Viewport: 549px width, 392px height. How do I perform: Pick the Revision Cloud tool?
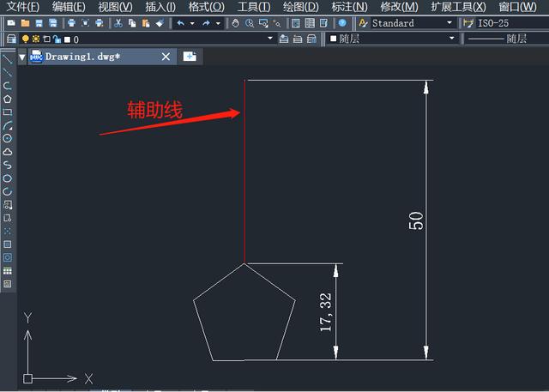8,152
